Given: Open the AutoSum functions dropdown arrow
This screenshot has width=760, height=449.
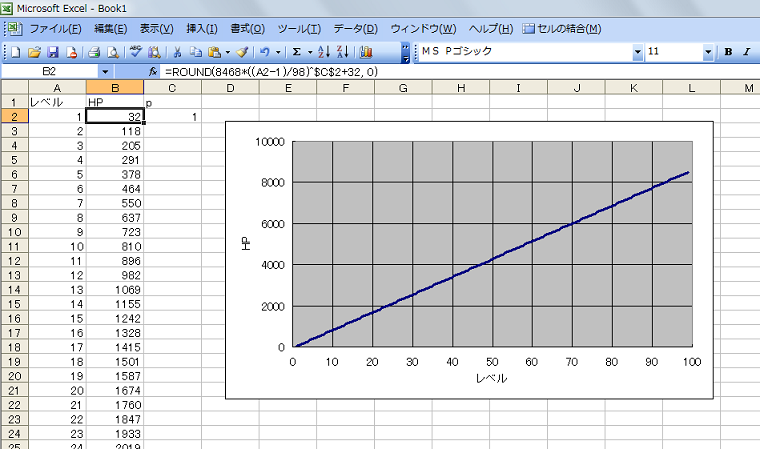Looking at the screenshot, I should coord(310,52).
